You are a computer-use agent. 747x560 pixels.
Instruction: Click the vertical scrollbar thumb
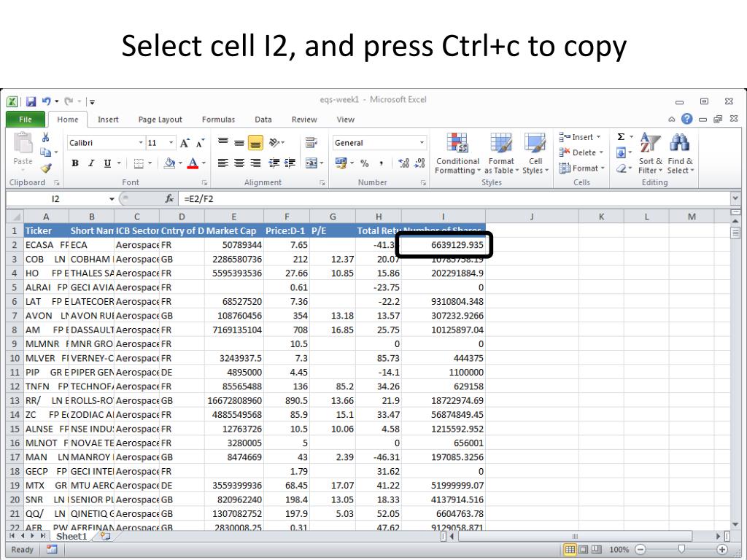tap(735, 233)
